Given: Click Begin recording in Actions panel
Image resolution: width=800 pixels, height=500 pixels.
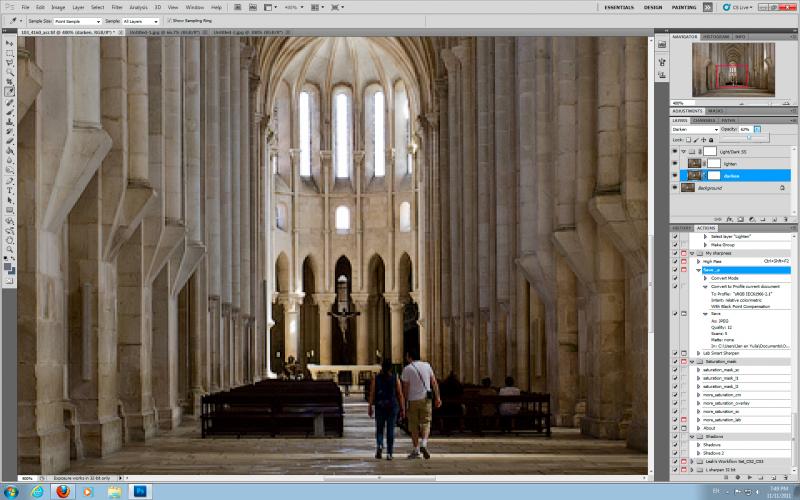Looking at the screenshot, I should point(738,478).
